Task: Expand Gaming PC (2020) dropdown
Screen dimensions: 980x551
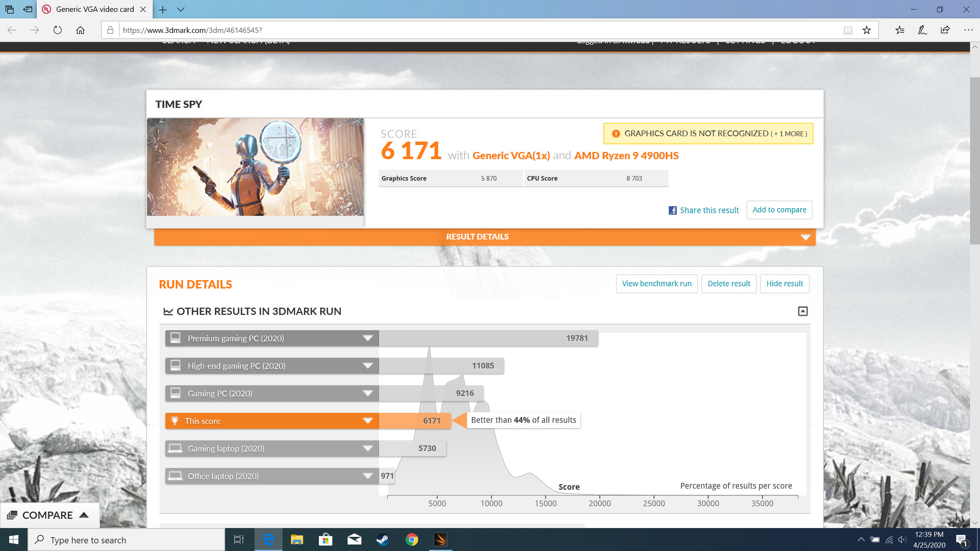Action: pos(368,393)
